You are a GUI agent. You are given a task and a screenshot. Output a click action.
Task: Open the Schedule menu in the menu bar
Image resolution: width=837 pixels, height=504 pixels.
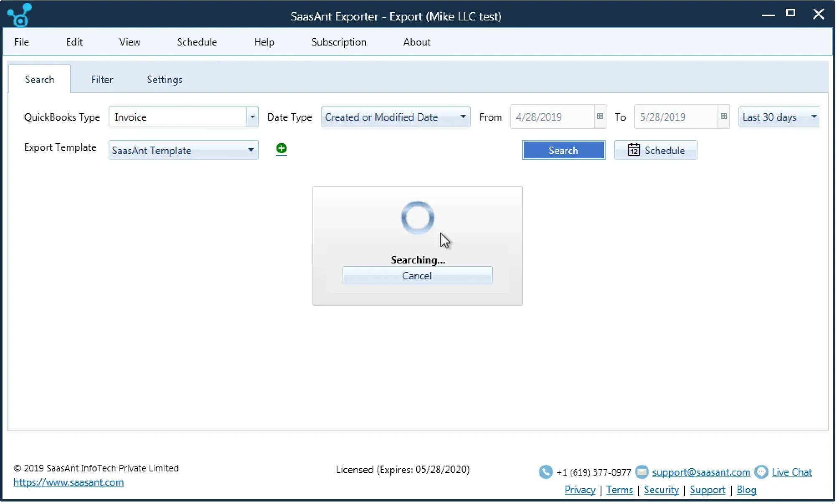point(197,42)
